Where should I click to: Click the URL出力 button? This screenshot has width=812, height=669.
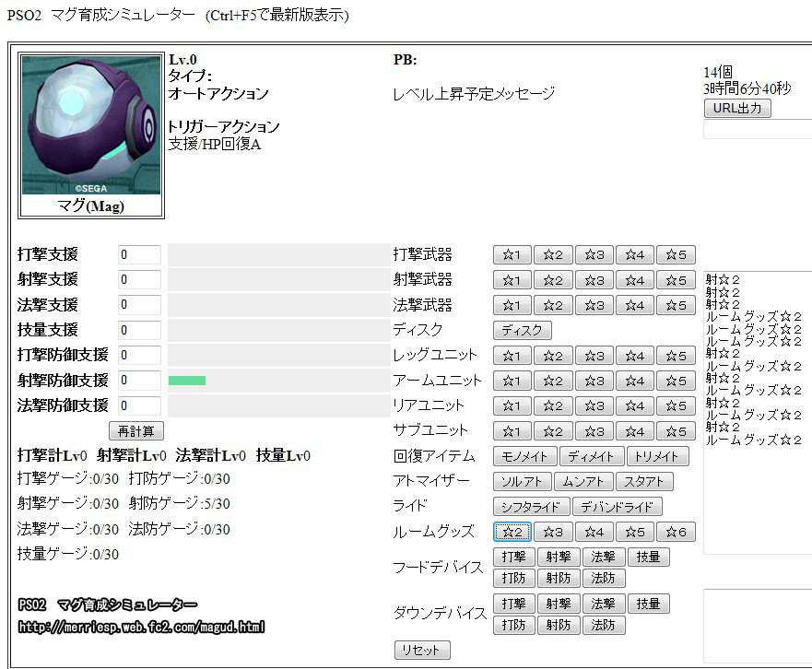737,108
